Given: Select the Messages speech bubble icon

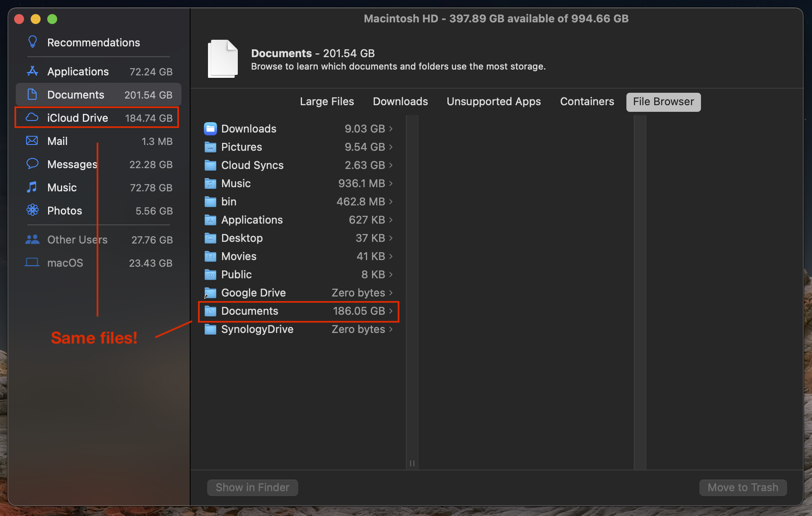Looking at the screenshot, I should click(32, 164).
